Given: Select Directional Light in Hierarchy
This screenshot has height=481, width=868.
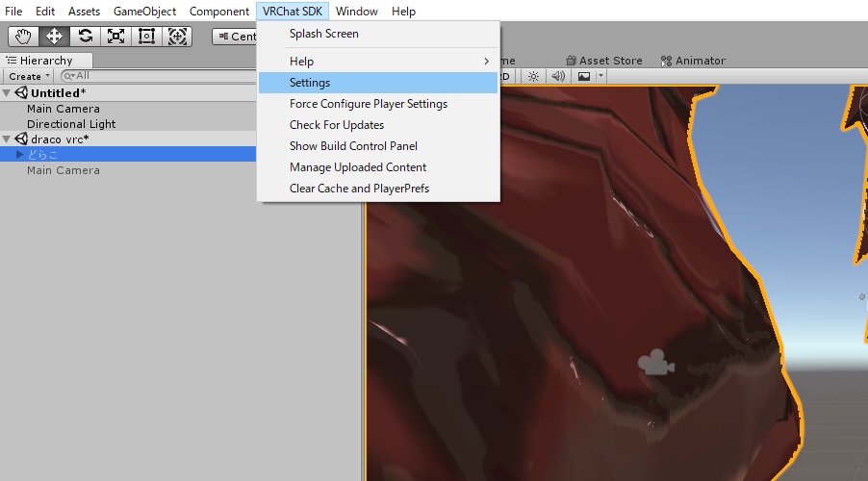Looking at the screenshot, I should [x=71, y=124].
